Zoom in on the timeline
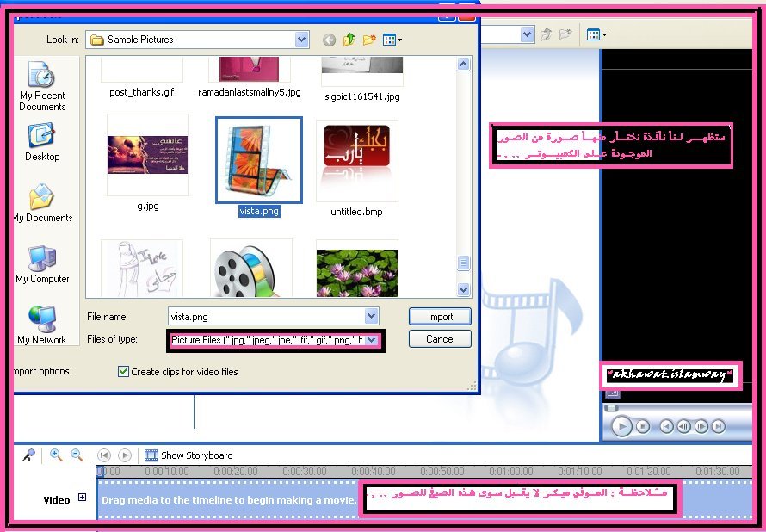 click(x=56, y=455)
